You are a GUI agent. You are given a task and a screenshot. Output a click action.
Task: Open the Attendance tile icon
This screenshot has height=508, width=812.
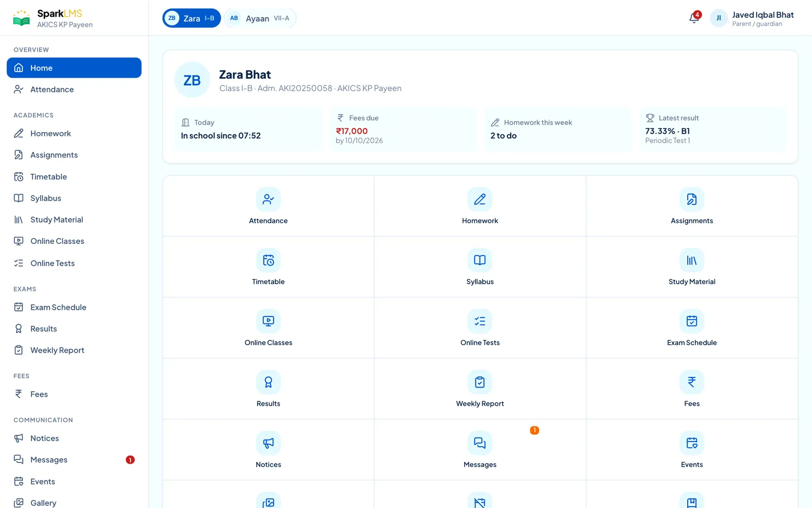(268, 199)
